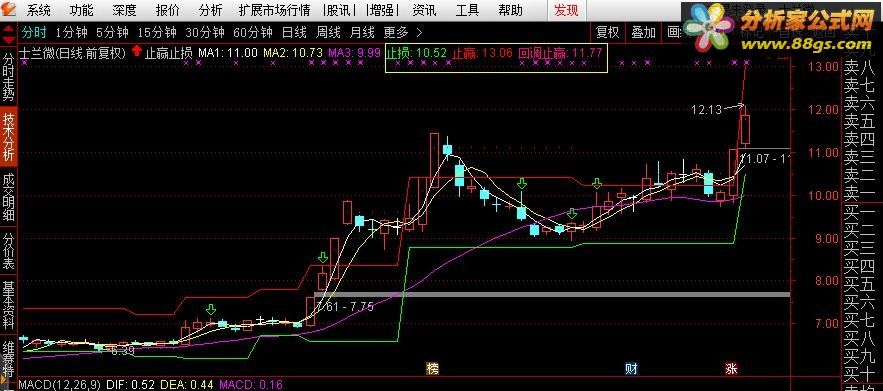Image resolution: width=883 pixels, height=391 pixels.
Task: Switch chart to 分时 view
Action: (34, 32)
